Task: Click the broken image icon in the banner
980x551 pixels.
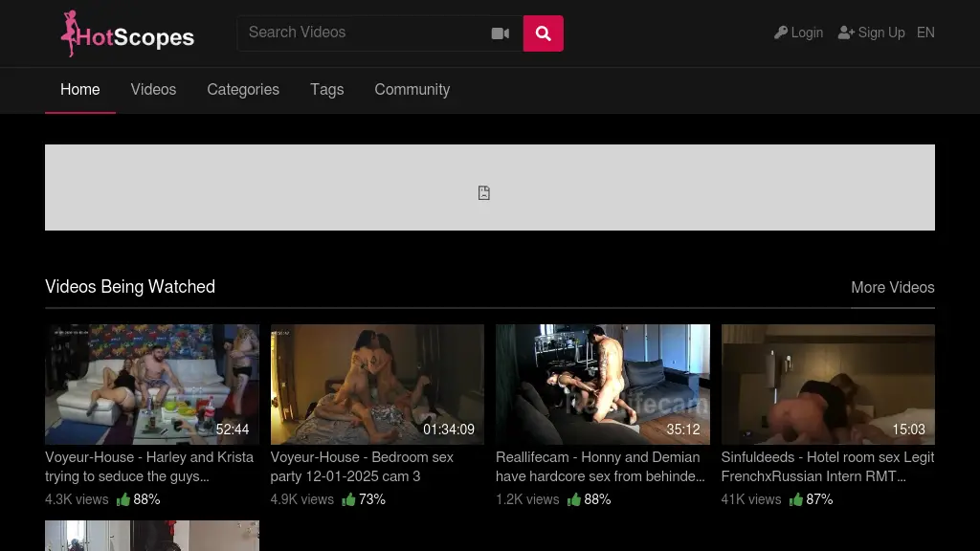Action: (x=484, y=193)
